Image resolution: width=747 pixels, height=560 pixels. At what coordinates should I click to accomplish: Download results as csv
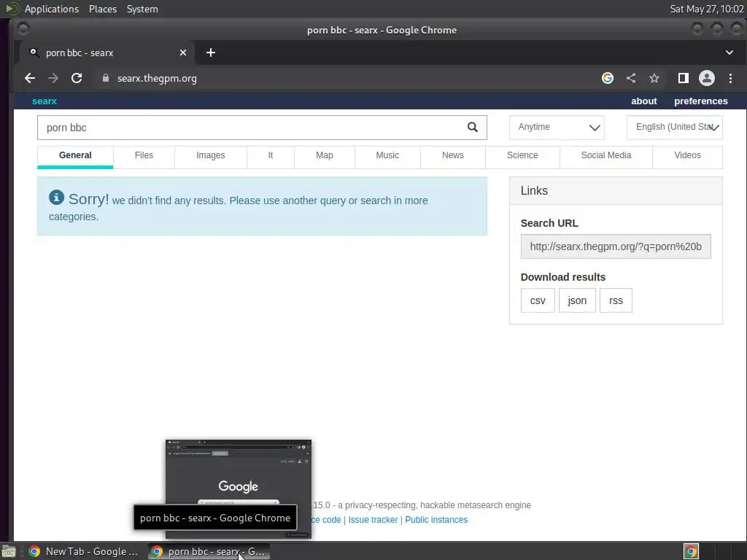click(538, 300)
